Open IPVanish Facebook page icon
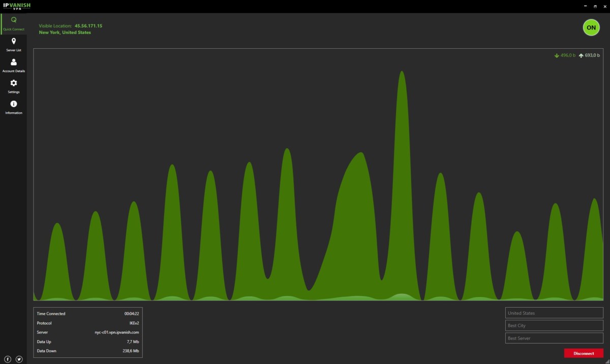Screen dimensions: 610x364 (8, 359)
